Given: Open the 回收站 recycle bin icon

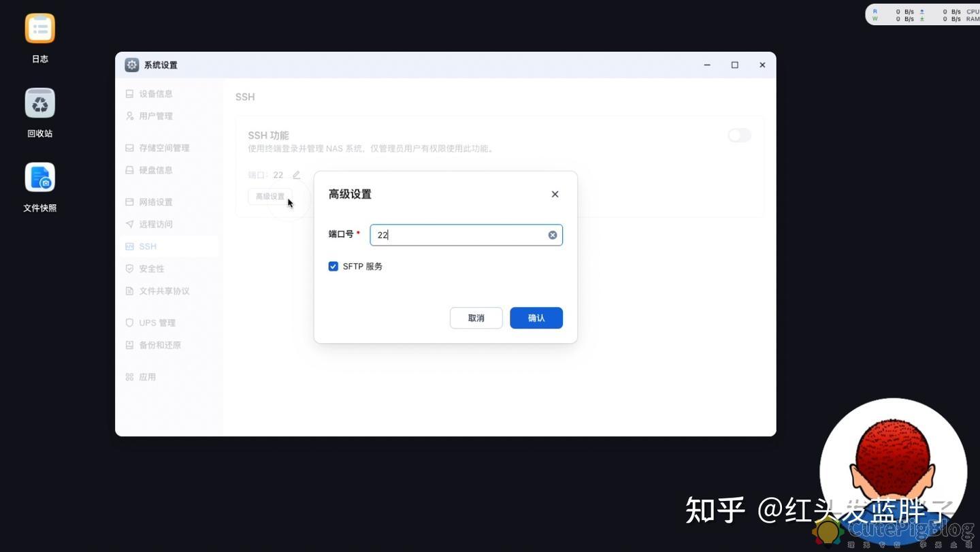Looking at the screenshot, I should (39, 103).
